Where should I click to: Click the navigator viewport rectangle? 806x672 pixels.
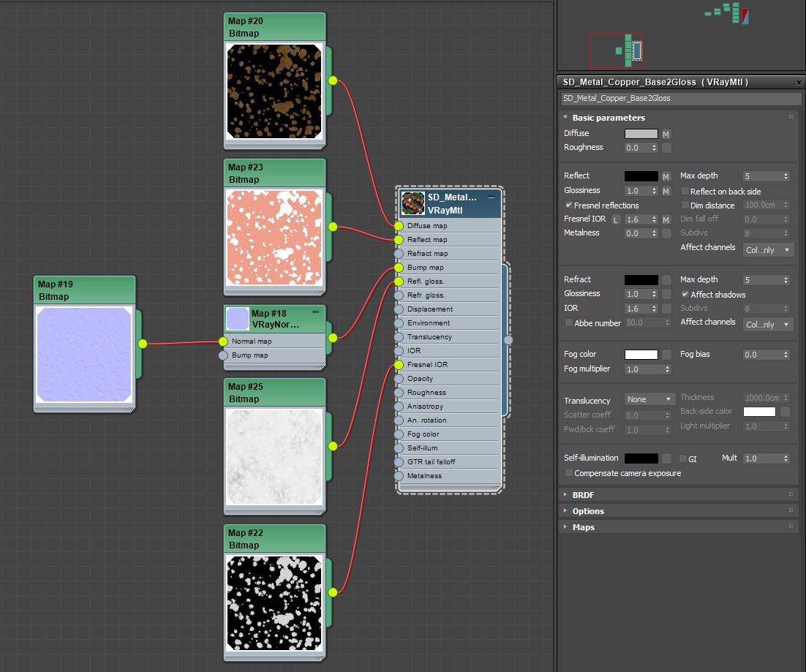tap(617, 50)
